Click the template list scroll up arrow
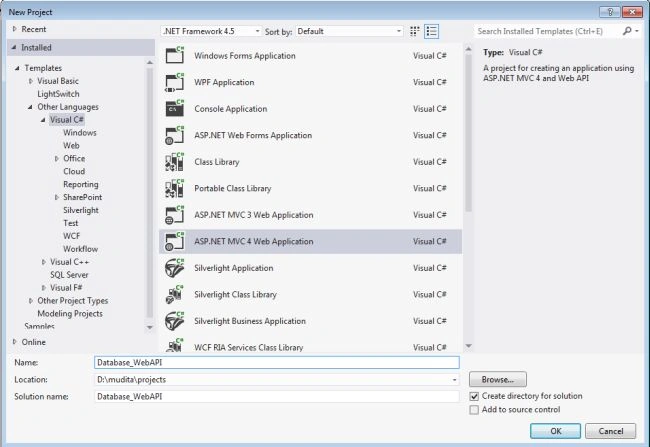 (468, 49)
